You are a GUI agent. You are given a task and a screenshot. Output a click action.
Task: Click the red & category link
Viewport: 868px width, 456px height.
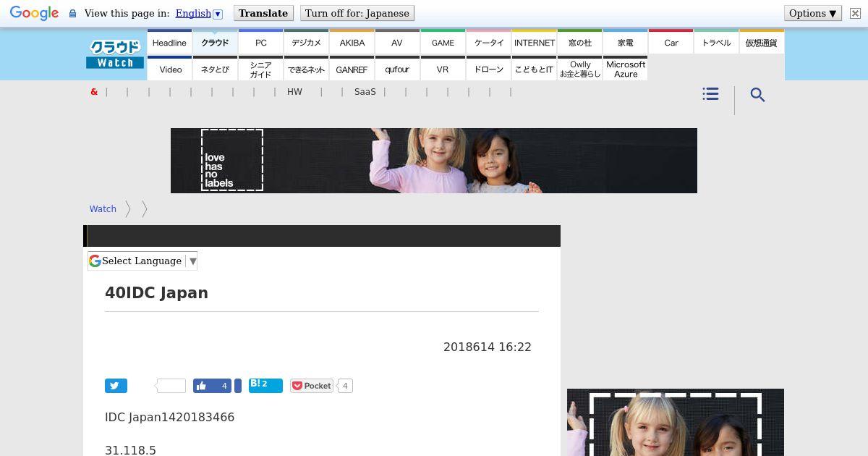94,92
